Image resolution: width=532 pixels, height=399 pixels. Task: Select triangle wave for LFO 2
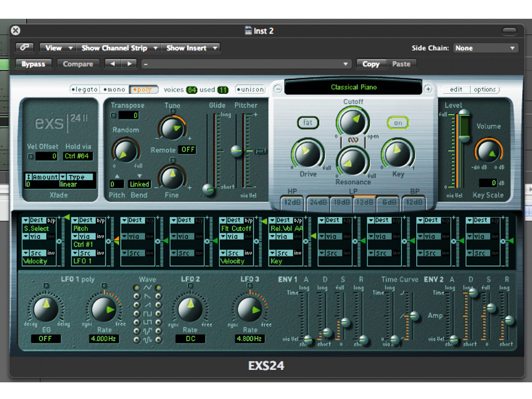click(158, 288)
